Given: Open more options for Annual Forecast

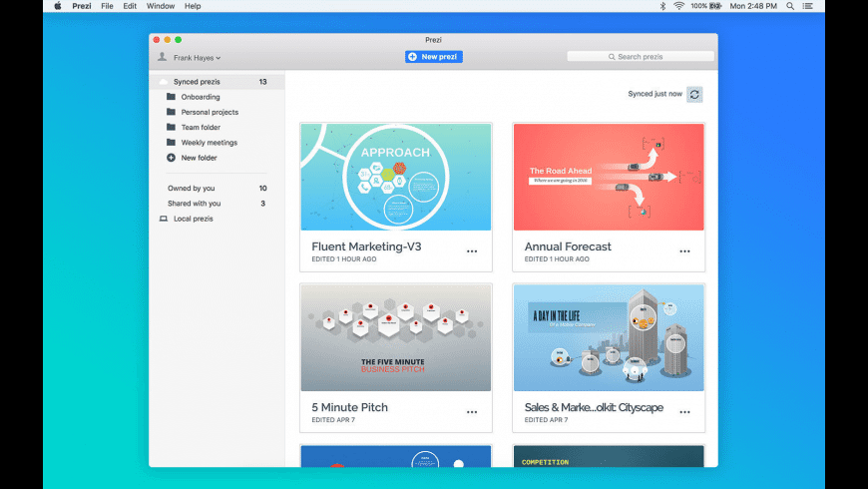Looking at the screenshot, I should coord(684,251).
